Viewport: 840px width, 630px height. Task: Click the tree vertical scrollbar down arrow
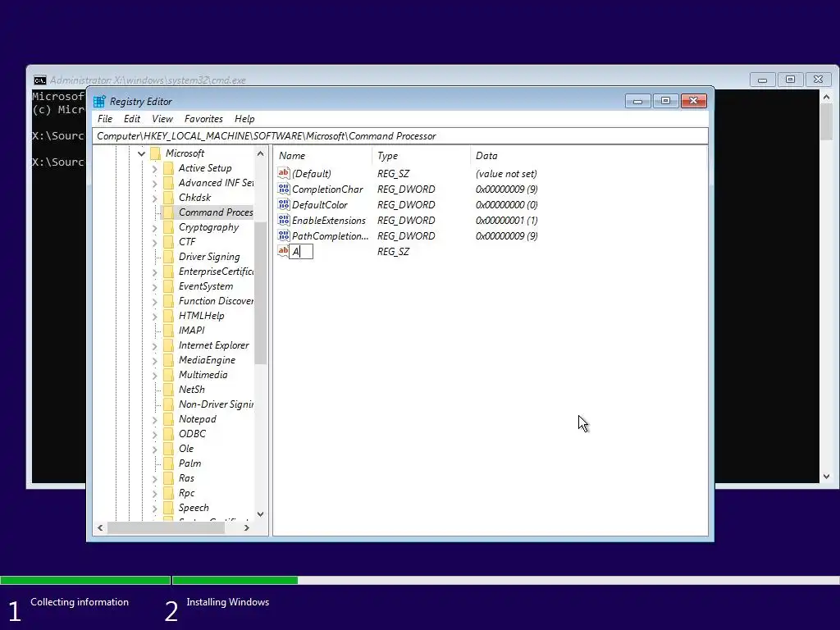pyautogui.click(x=260, y=514)
